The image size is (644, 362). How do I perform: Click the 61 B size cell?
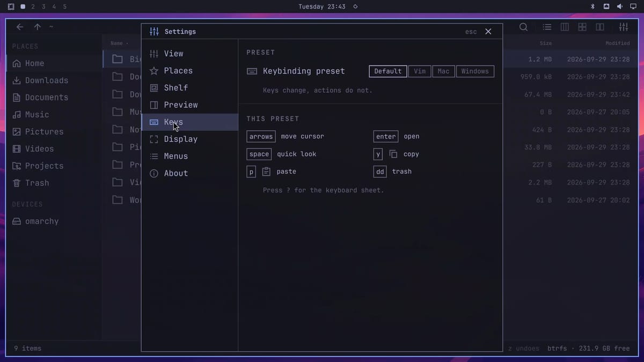pos(544,201)
